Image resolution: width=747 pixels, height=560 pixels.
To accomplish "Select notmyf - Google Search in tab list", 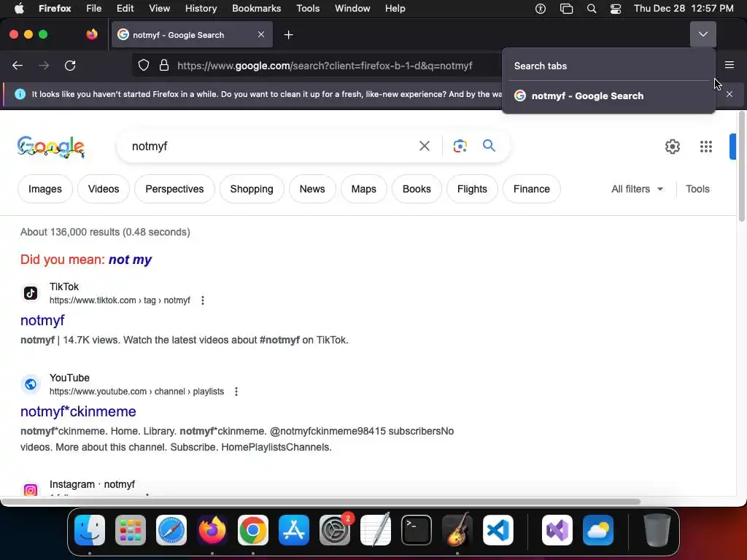I will tap(608, 96).
